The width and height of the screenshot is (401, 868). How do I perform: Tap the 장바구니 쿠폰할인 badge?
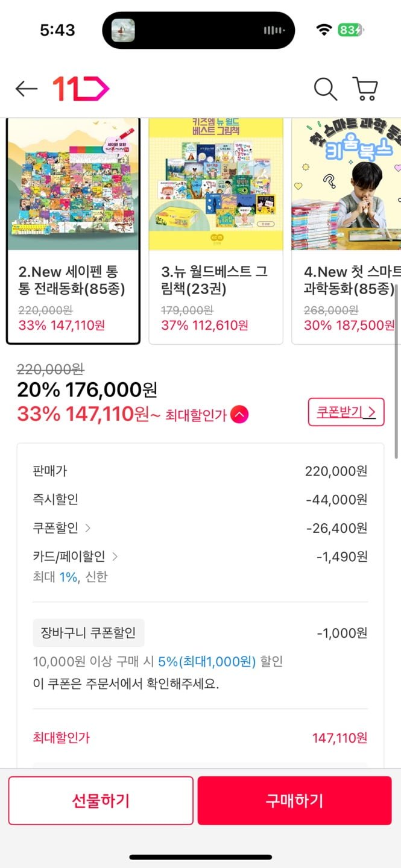point(88,633)
